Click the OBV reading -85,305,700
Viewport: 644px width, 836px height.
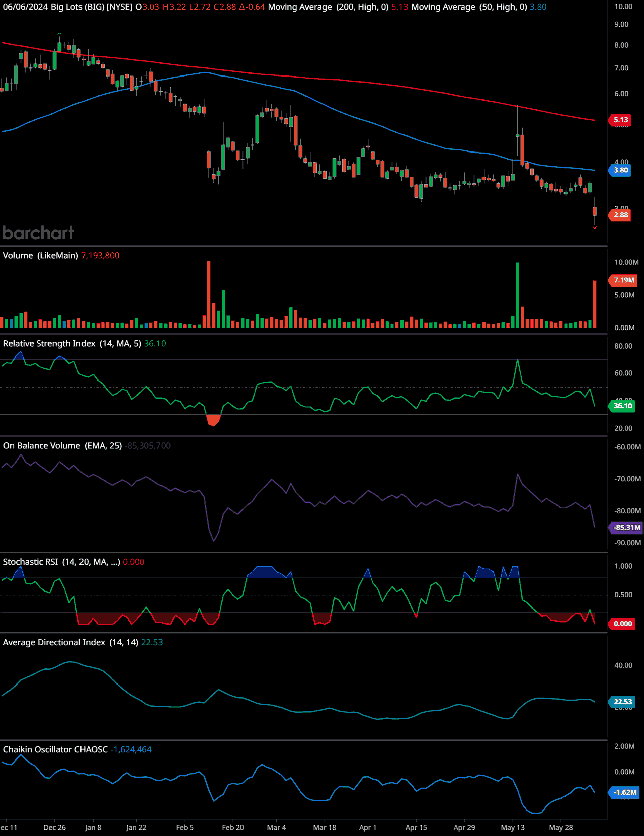pos(148,446)
